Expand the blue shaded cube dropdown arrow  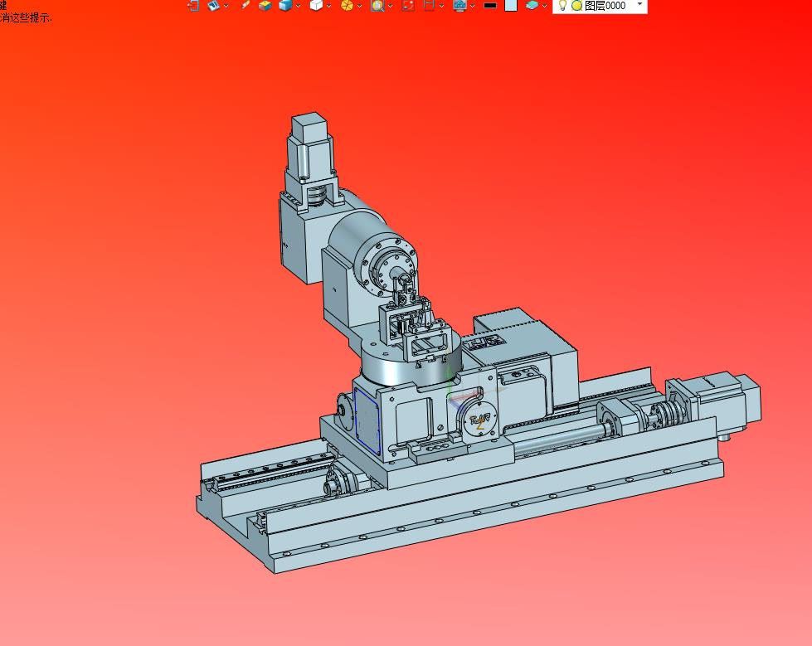tap(298, 6)
